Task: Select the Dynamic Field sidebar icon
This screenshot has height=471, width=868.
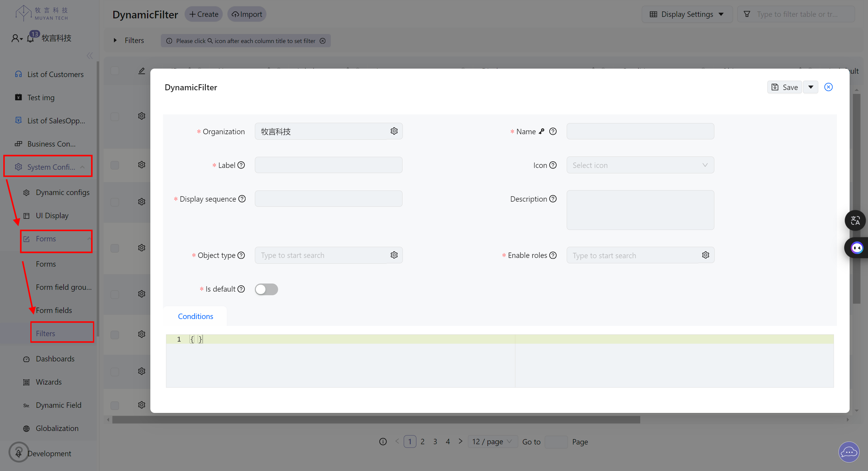Action: click(26, 405)
